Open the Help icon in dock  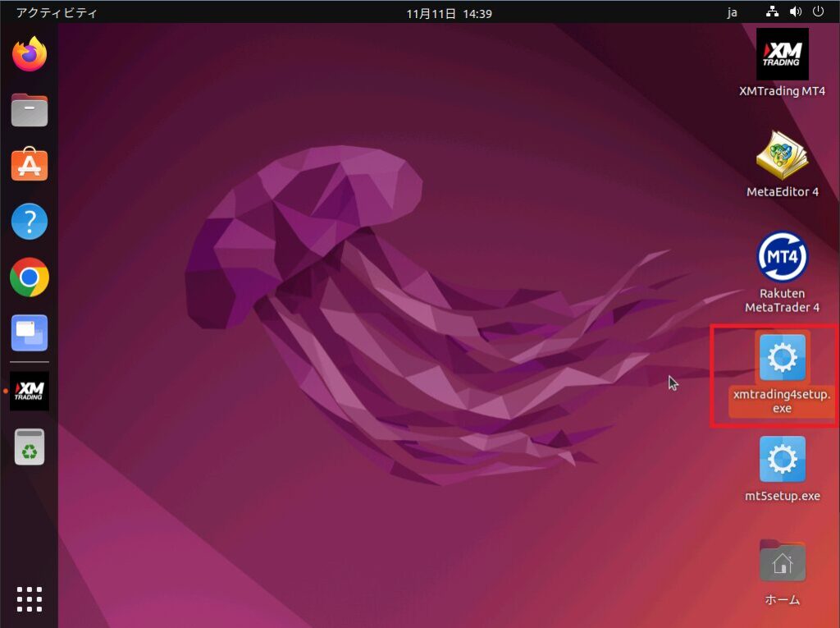pos(30,221)
